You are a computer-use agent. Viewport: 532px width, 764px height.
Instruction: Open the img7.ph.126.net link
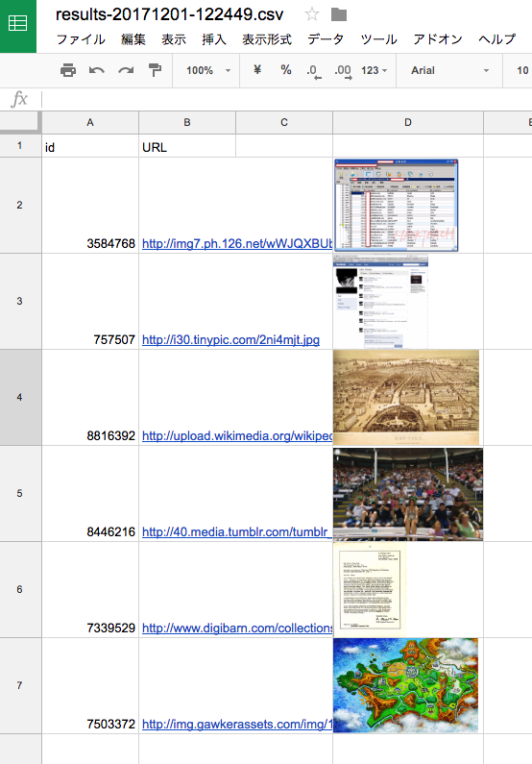pyautogui.click(x=237, y=244)
